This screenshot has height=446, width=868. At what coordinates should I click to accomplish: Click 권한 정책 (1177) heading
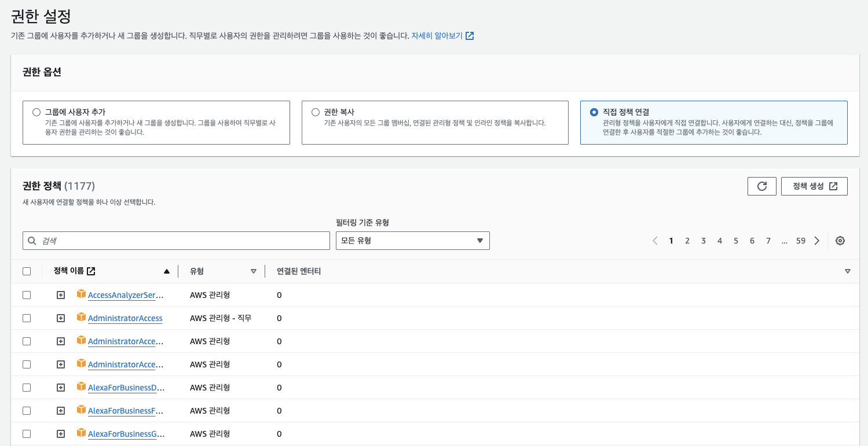[58, 186]
